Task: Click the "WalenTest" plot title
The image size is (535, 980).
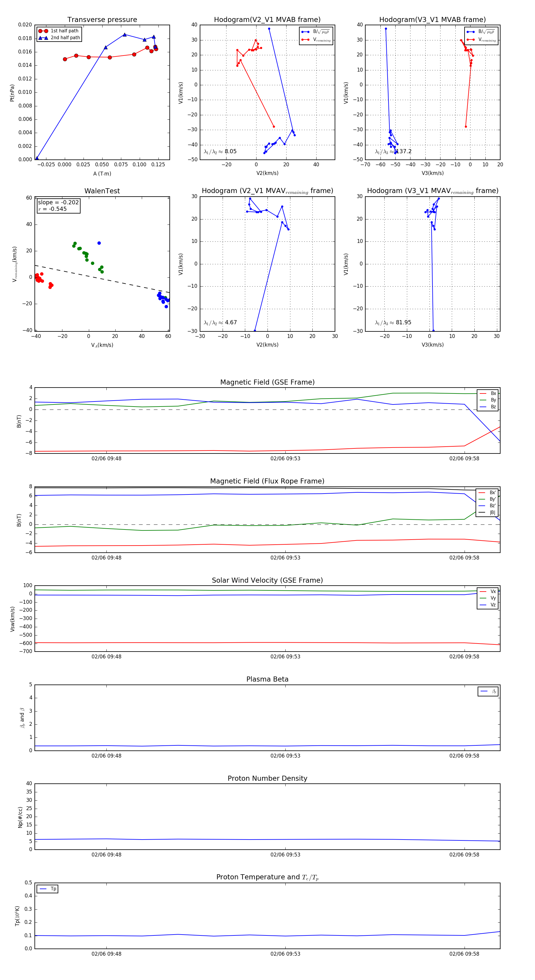Action: [x=102, y=191]
